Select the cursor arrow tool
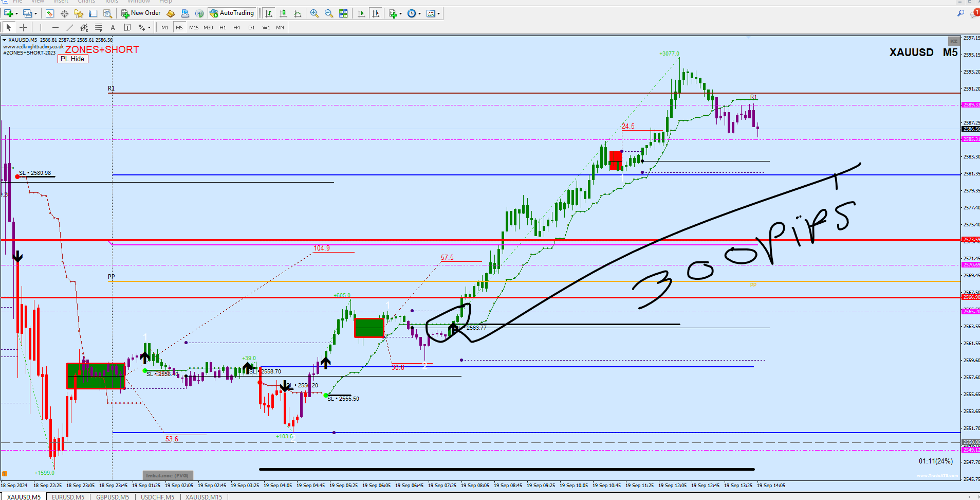Image resolution: width=980 pixels, height=500 pixels. [x=9, y=27]
